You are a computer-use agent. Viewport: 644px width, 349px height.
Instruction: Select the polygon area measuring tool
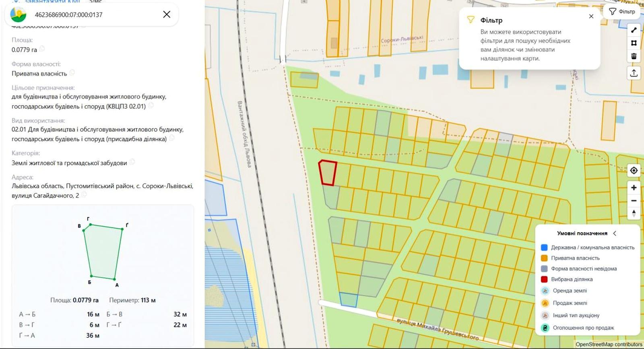tap(634, 43)
